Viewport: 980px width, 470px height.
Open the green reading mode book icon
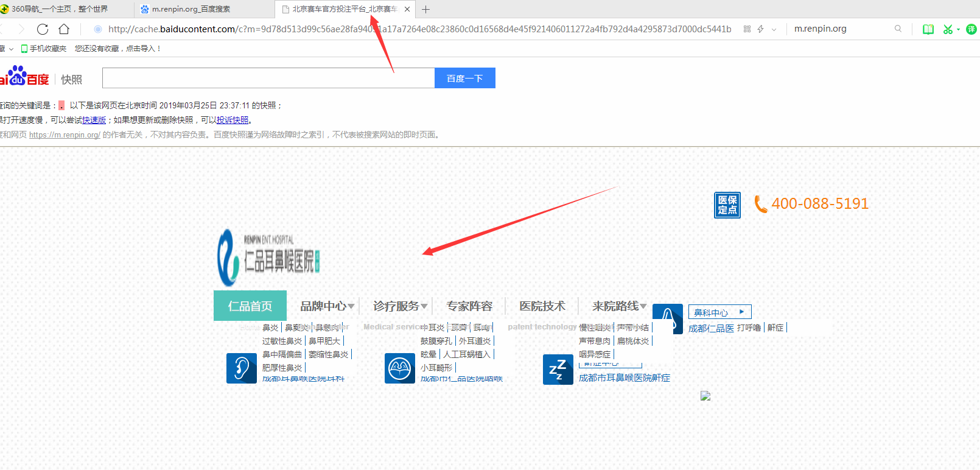(x=928, y=29)
